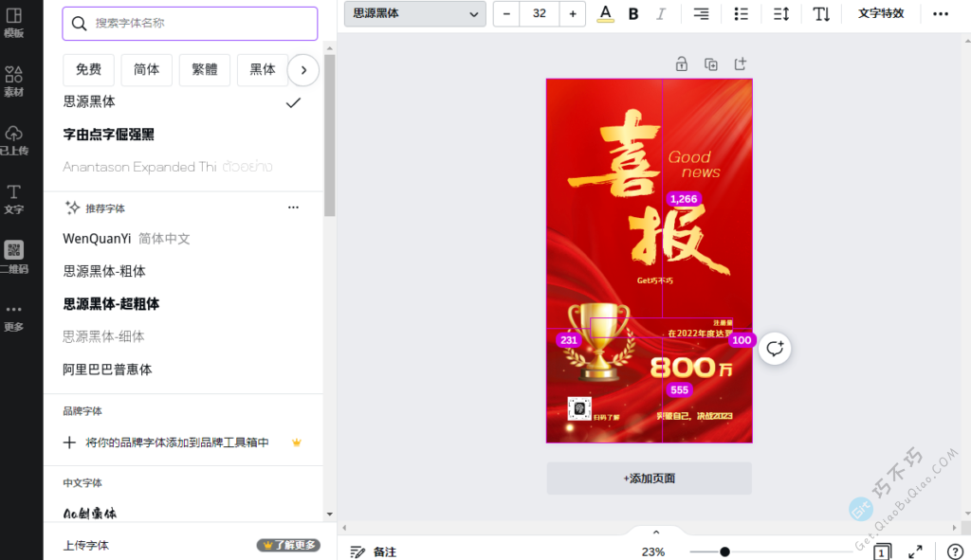The width and height of the screenshot is (971, 560).
Task: Click the bulleted list icon
Action: pos(741,13)
